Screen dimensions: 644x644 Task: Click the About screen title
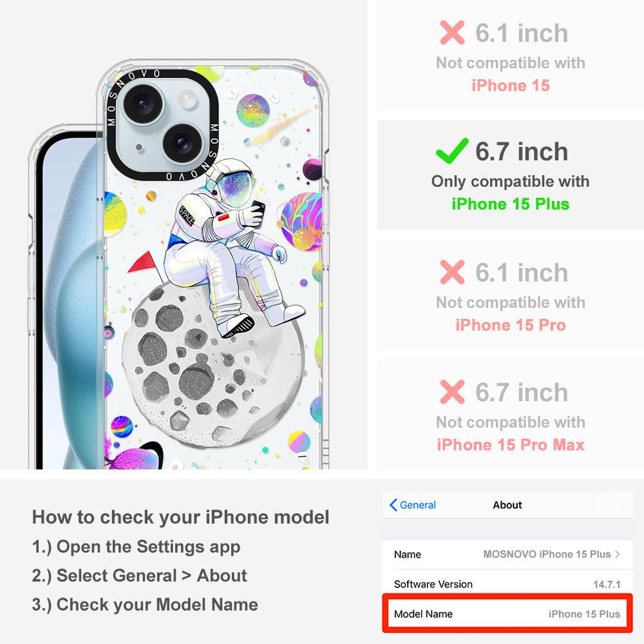(x=507, y=505)
